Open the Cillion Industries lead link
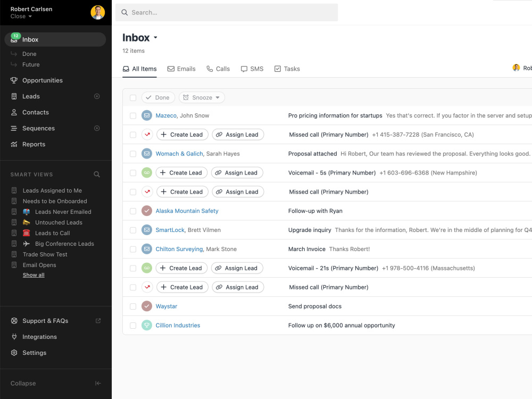532x399 pixels. [178, 326]
